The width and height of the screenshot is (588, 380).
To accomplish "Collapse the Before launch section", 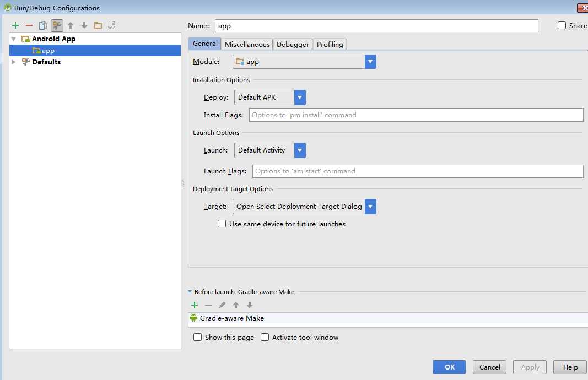I will [x=190, y=291].
